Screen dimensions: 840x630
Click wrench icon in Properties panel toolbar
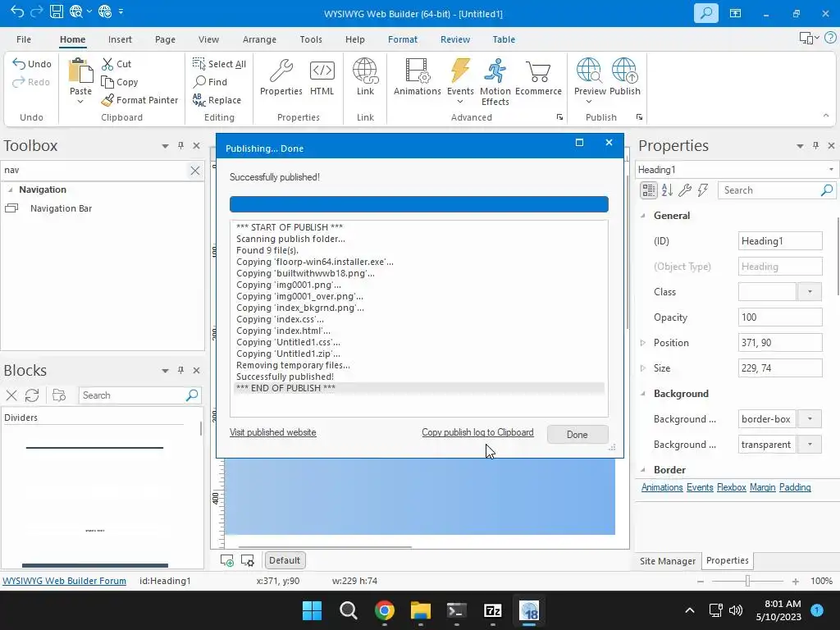coord(685,190)
